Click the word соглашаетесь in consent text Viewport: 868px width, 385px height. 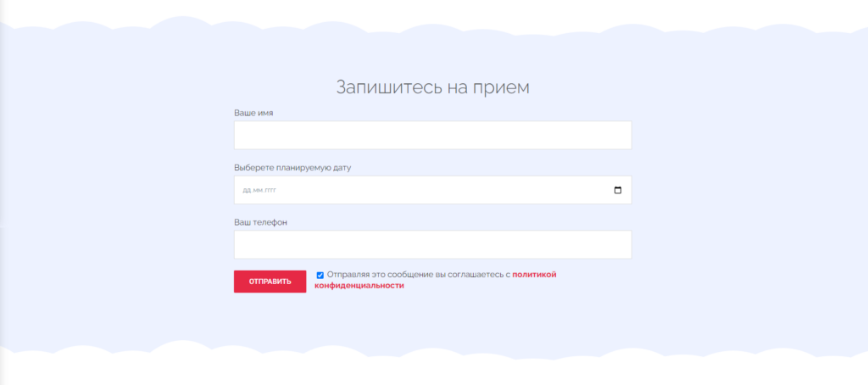click(x=475, y=275)
